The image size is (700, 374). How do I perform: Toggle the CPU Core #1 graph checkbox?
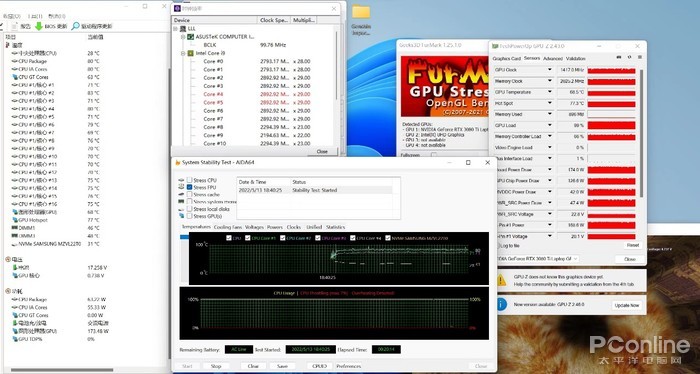tap(248, 238)
